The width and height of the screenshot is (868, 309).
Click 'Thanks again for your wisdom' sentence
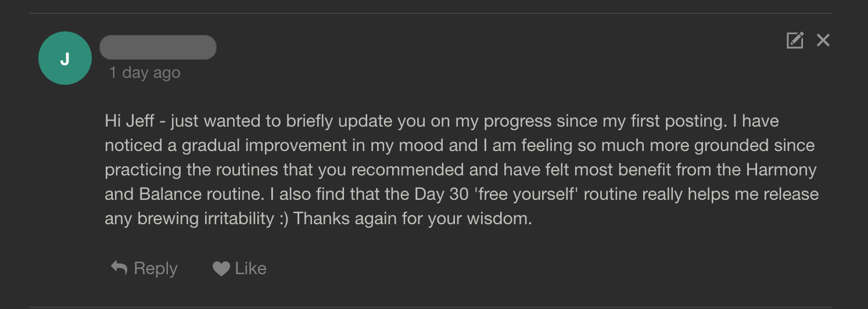pyautogui.click(x=413, y=219)
